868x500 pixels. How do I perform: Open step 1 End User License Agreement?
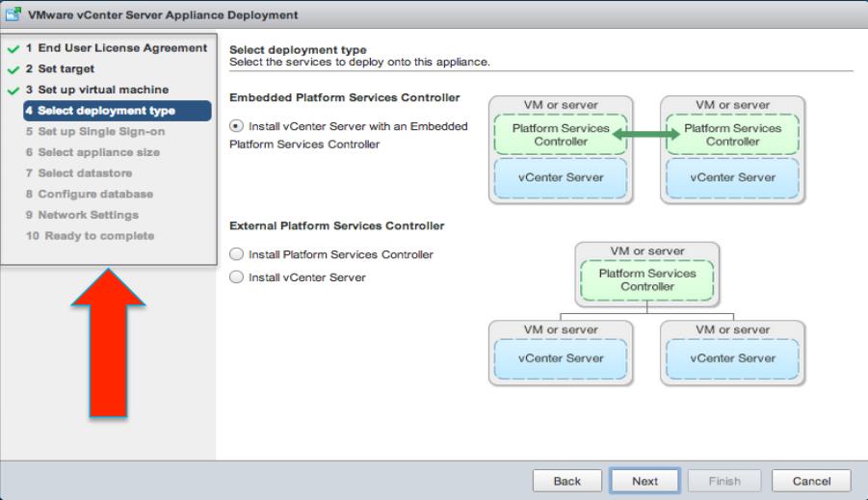click(x=117, y=48)
